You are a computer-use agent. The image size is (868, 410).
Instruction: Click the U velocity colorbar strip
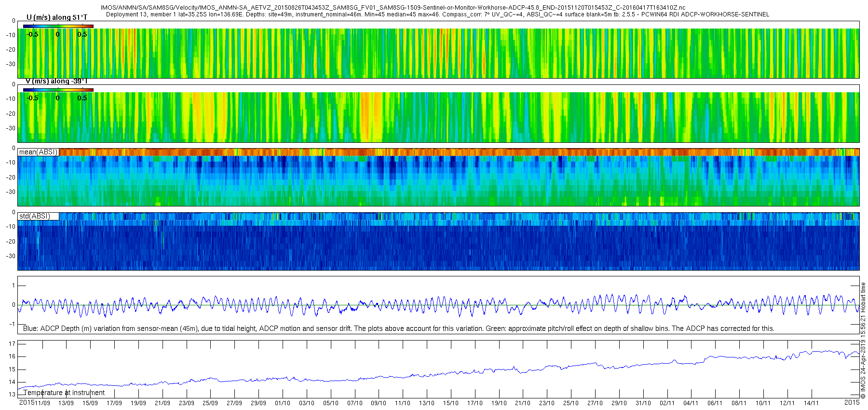point(58,26)
